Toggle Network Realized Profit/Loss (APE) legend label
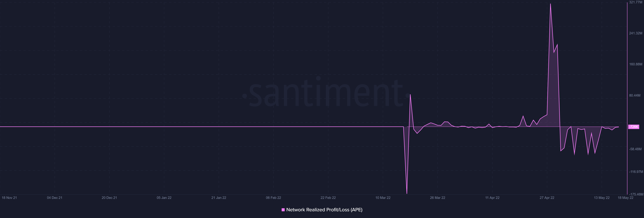This screenshot has width=644, height=218. 324,210
